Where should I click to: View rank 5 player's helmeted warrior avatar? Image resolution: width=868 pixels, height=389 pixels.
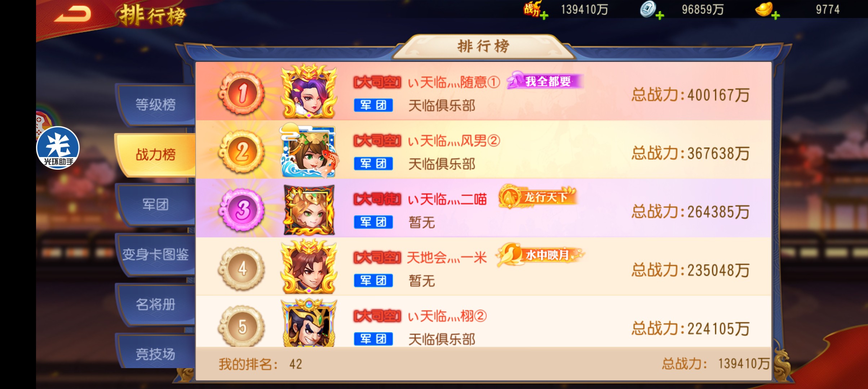[309, 323]
